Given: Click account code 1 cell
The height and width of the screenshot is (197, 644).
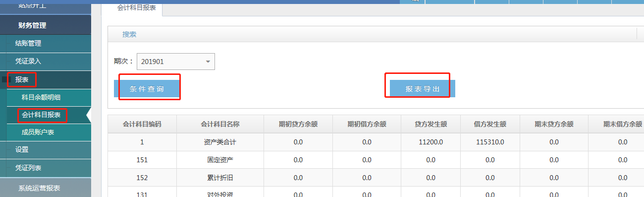Looking at the screenshot, I should (142, 142).
